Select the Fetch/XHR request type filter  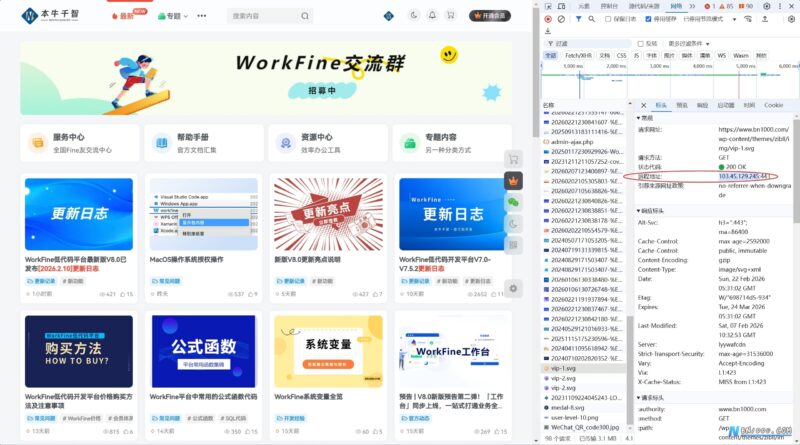pos(578,56)
